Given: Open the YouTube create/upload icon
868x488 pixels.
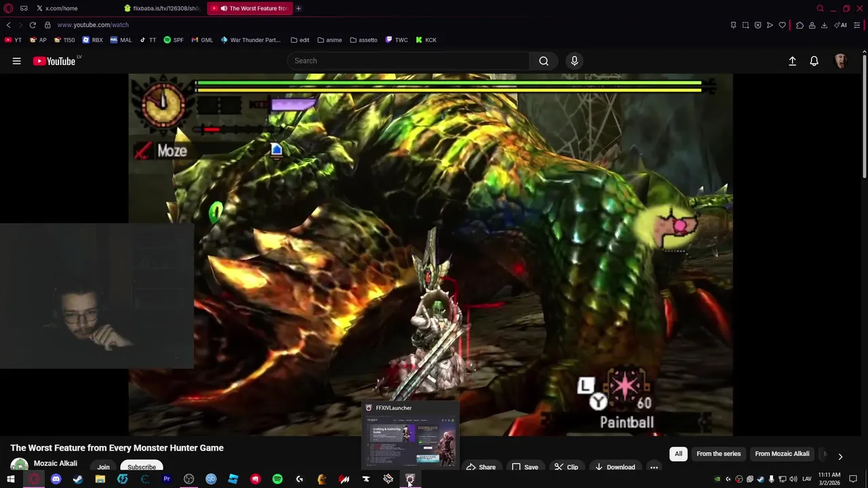Looking at the screenshot, I should [792, 61].
